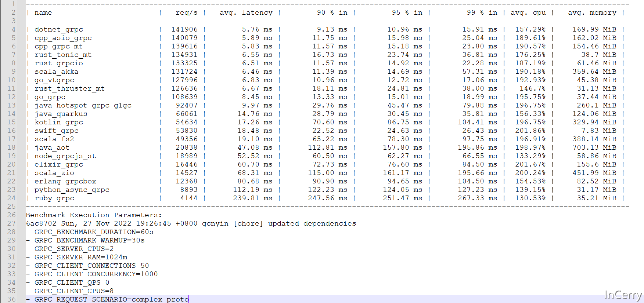Viewport: 644px width, 303px height.
Task: Select the GRPC_CLIENT_CPUS=8 line
Action: (x=70, y=291)
